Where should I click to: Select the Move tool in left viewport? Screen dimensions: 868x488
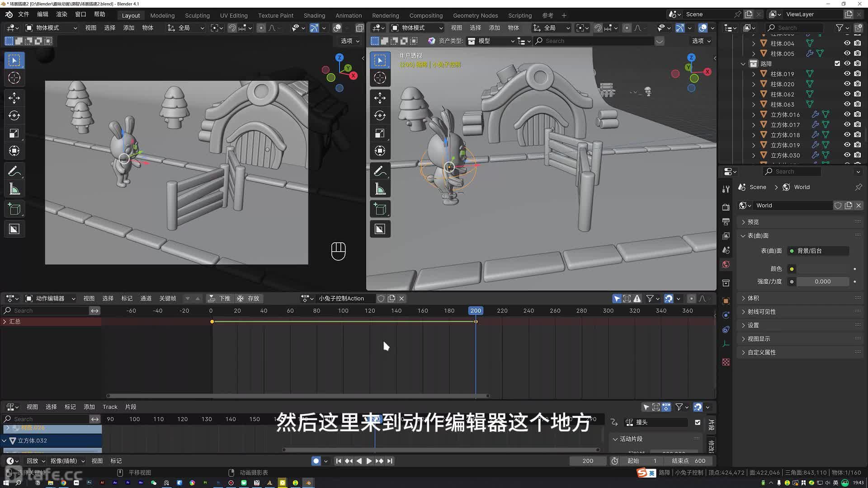coord(14,98)
